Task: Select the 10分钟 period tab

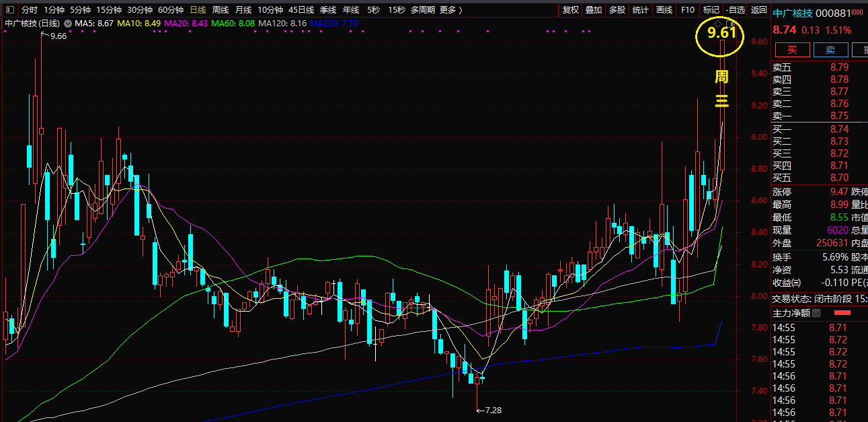Action: coord(270,10)
